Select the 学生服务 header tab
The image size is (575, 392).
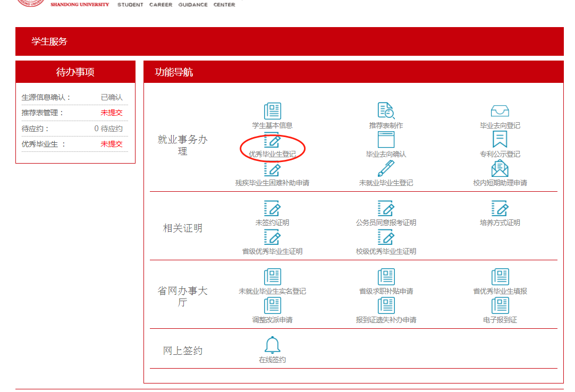click(x=49, y=41)
